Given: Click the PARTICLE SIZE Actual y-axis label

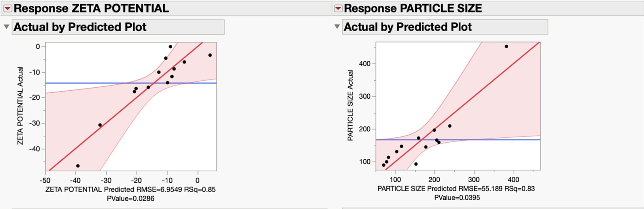Looking at the screenshot, I should click(350, 105).
